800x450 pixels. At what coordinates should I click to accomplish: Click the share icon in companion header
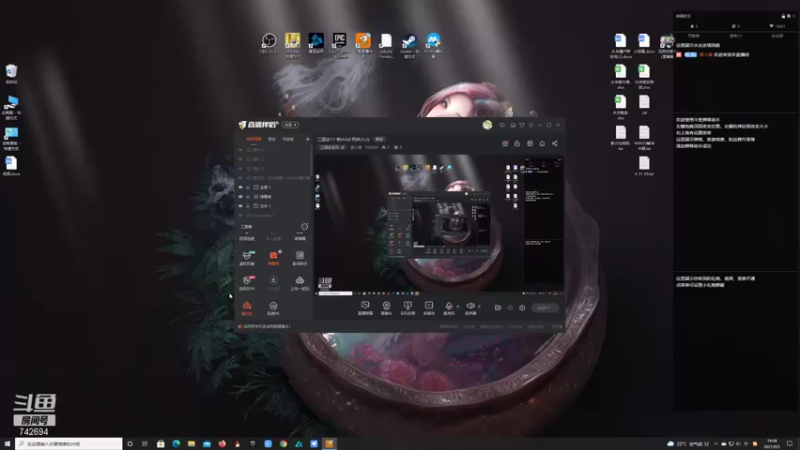point(555,143)
